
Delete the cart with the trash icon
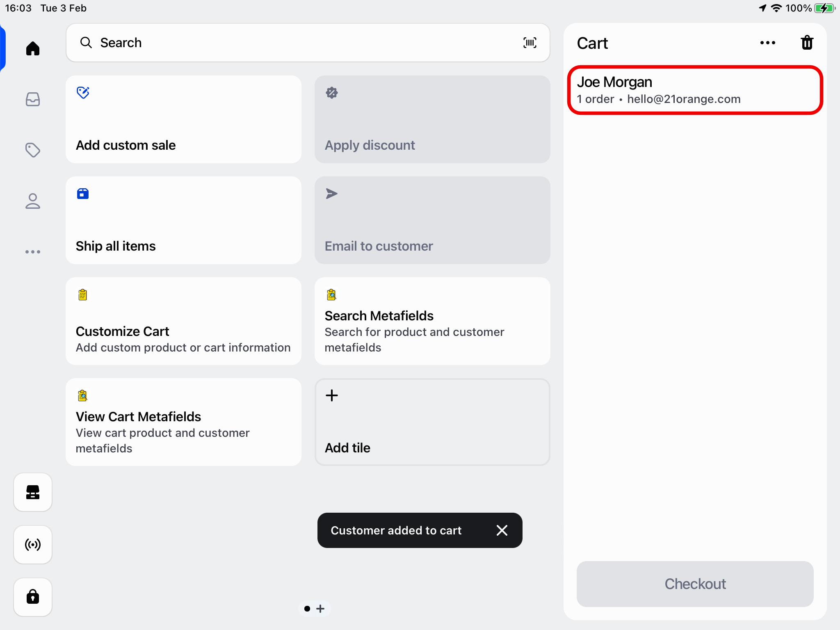pos(807,43)
